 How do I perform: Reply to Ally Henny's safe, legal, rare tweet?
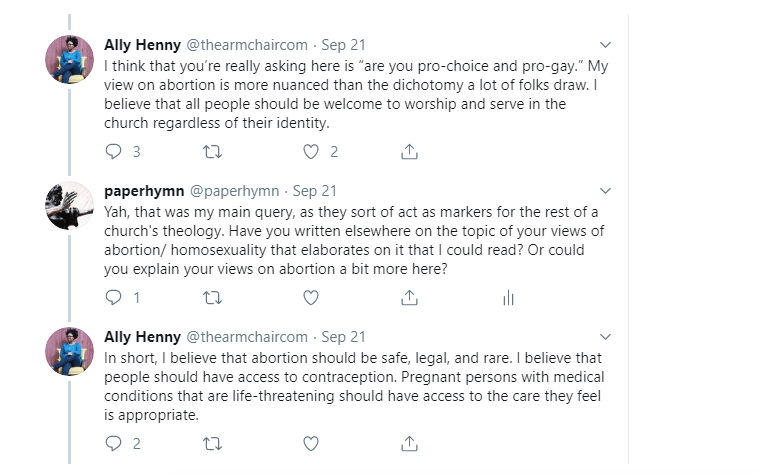113,442
